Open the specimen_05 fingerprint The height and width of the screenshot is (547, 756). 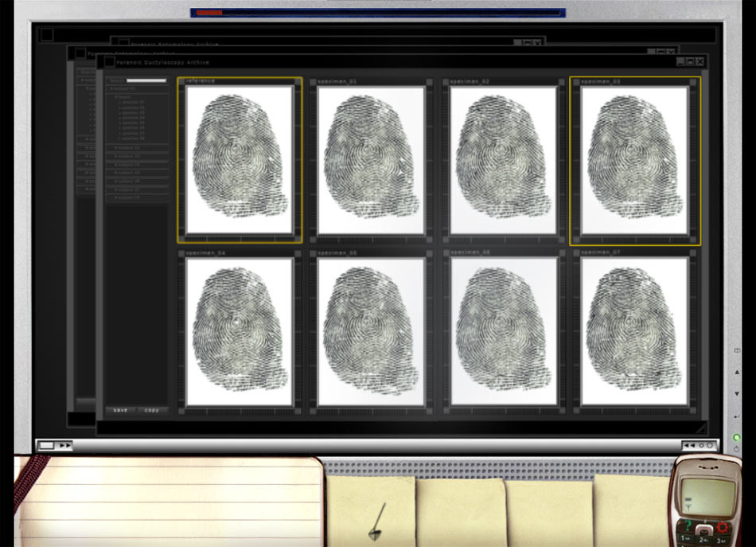point(372,332)
